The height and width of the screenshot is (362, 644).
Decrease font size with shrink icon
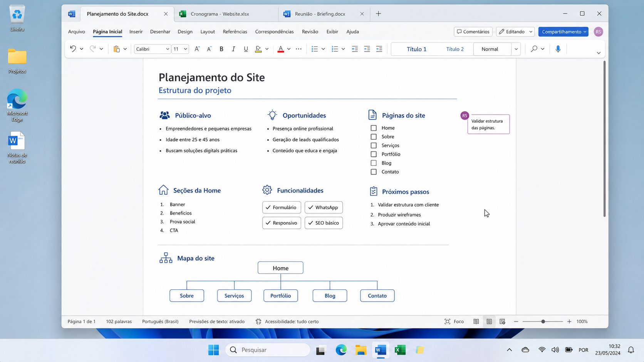pyautogui.click(x=209, y=49)
